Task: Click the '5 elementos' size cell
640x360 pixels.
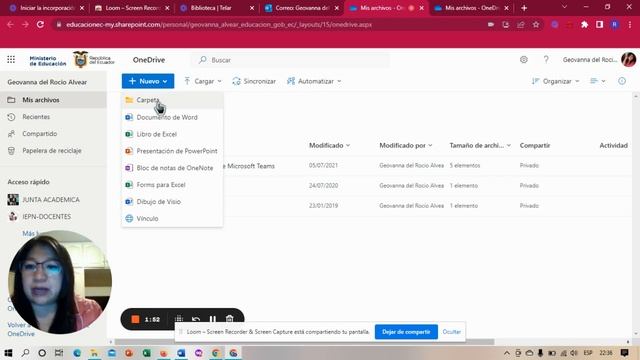Action: 465,165
